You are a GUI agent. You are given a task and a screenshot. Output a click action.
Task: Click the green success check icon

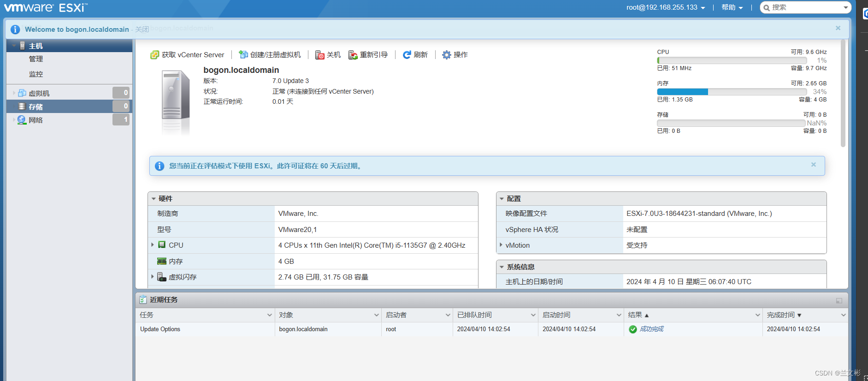(x=633, y=329)
